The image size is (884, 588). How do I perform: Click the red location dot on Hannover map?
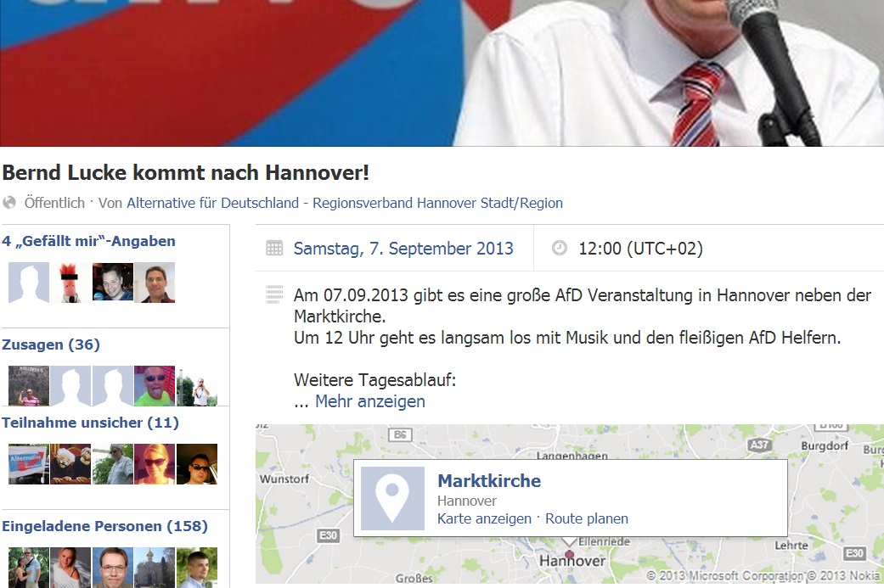(570, 555)
